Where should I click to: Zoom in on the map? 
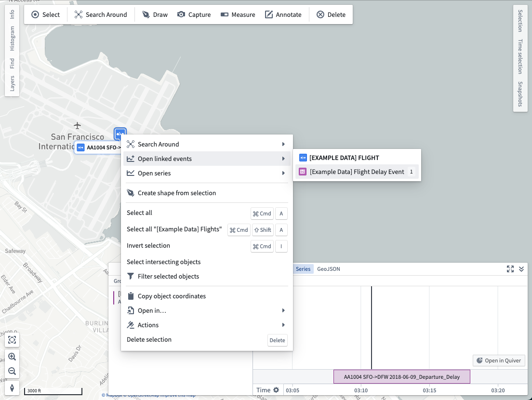point(12,357)
